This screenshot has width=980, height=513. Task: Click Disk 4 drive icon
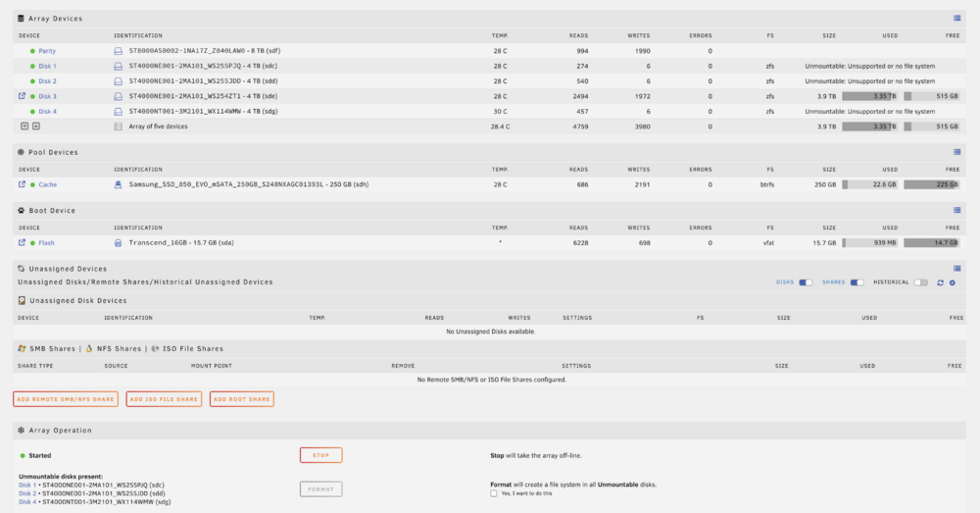click(118, 112)
